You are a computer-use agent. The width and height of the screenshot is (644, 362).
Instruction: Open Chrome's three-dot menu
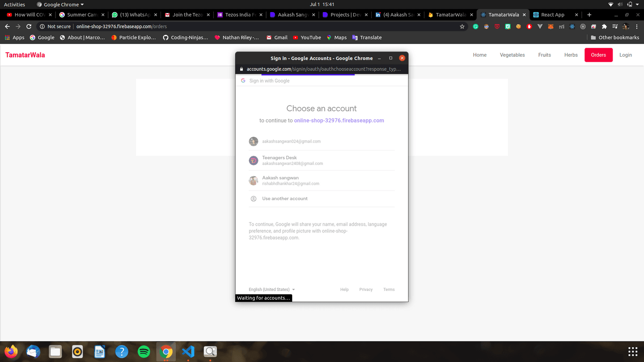tap(637, 26)
